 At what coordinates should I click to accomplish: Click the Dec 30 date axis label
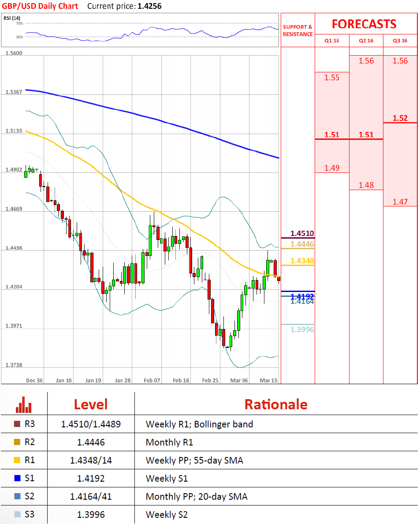[x=34, y=380]
